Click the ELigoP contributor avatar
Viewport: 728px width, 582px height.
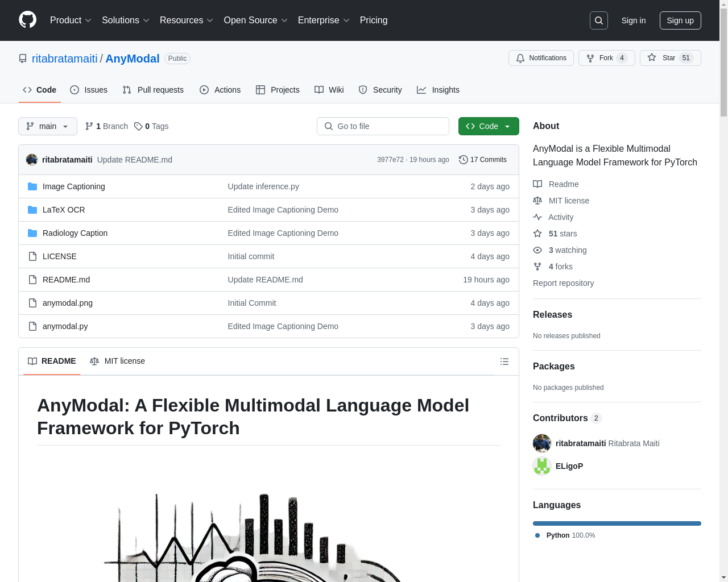542,466
